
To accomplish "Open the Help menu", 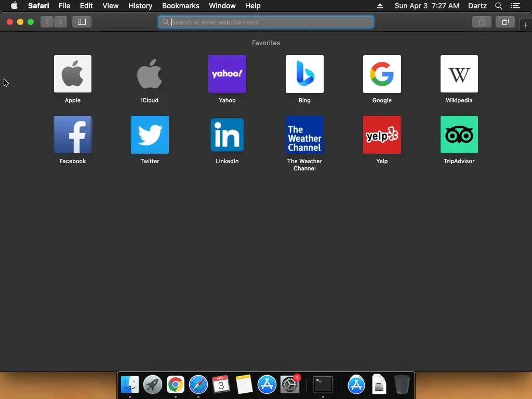I will coord(253,6).
